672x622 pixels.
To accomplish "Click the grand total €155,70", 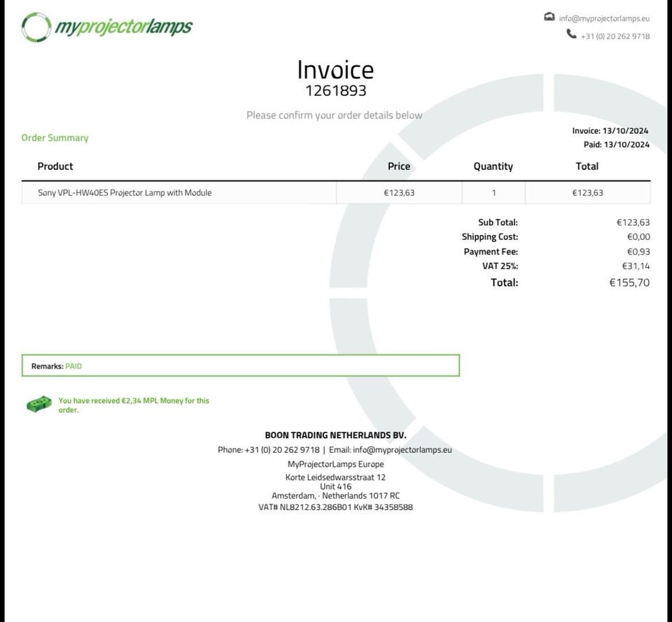I will coord(629,283).
